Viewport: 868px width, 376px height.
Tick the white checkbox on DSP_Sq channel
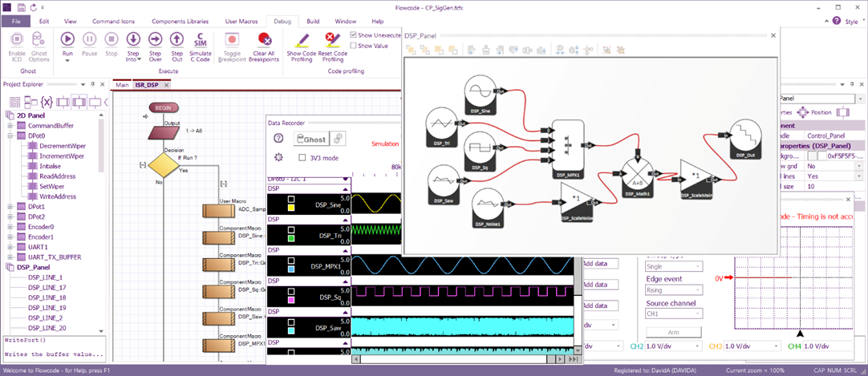tap(291, 290)
